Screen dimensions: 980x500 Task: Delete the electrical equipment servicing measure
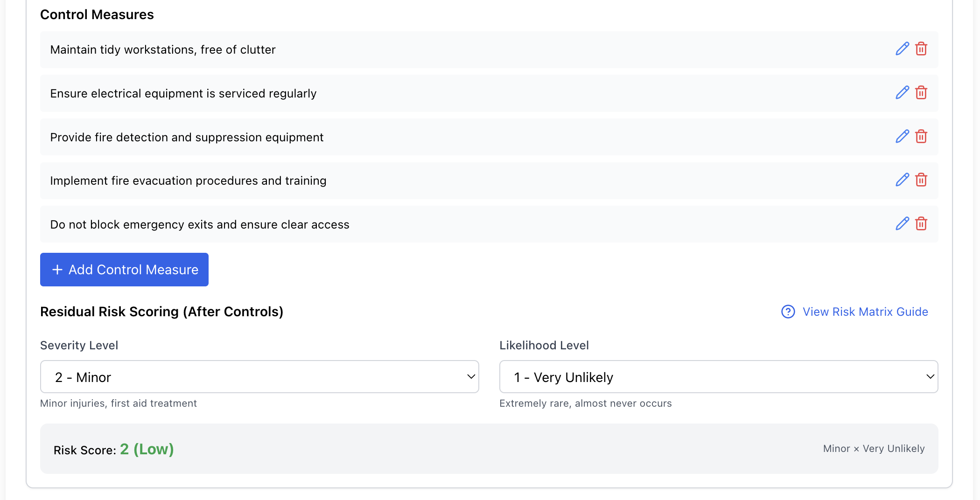[x=921, y=93]
